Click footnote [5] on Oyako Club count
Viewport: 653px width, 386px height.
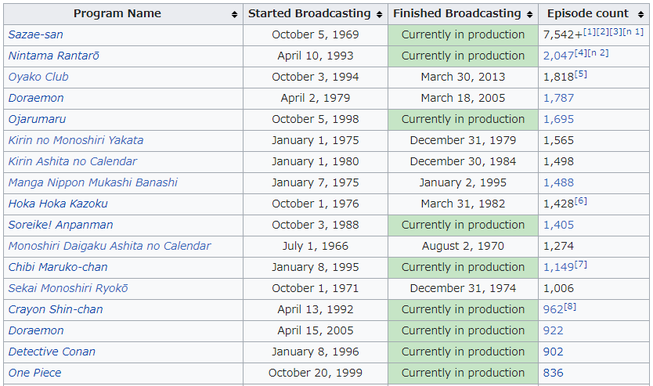click(x=581, y=74)
